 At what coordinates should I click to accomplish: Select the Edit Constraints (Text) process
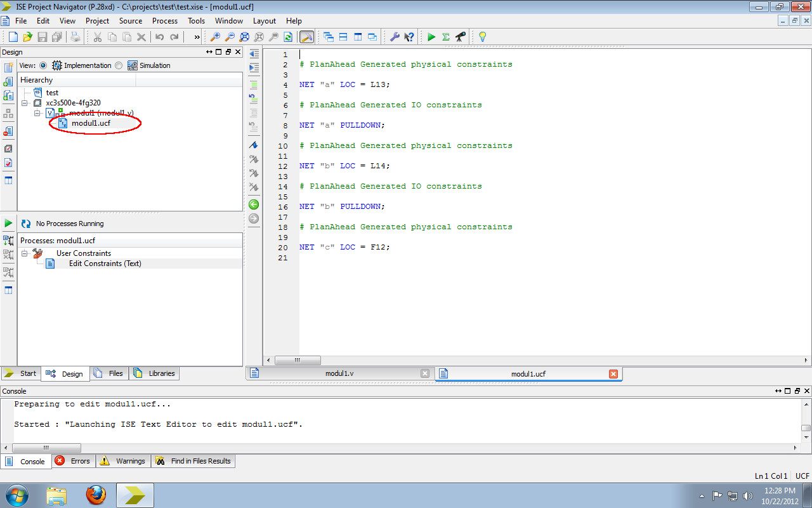pos(105,264)
